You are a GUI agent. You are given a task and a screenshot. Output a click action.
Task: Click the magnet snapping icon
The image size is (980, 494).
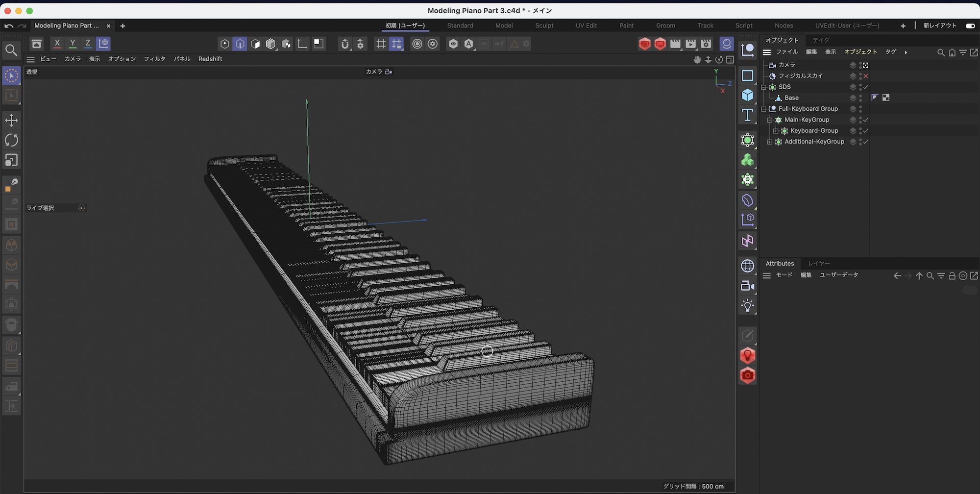click(x=345, y=44)
